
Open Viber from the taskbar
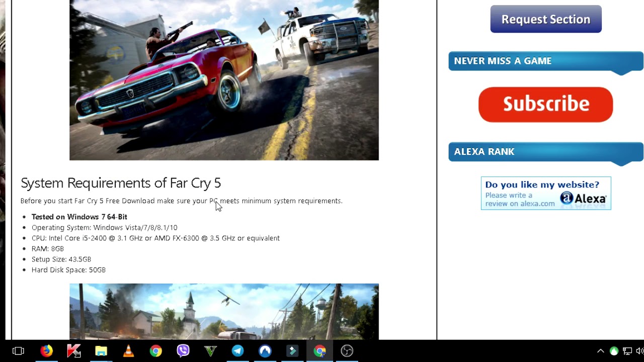pos(183,351)
